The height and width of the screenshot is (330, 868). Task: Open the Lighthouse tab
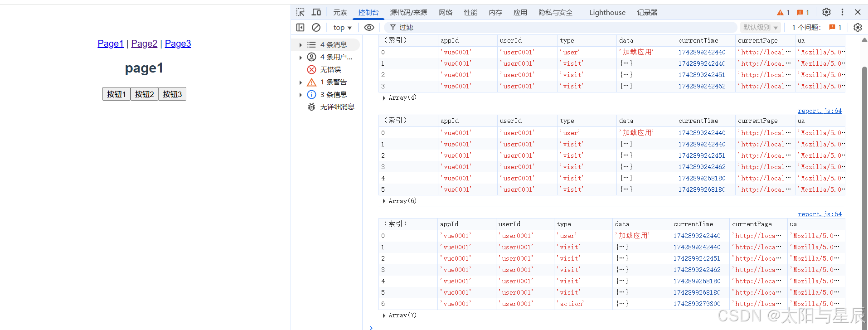[x=607, y=12]
